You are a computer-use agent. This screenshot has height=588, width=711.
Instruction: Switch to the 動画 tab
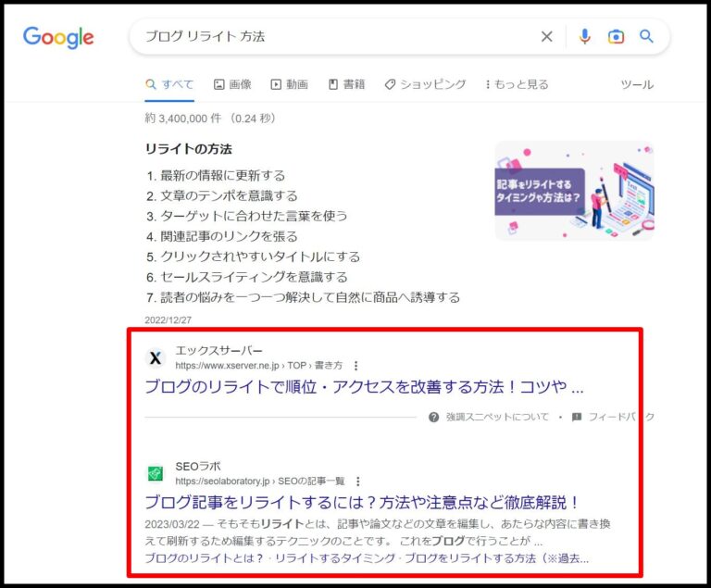click(x=289, y=84)
